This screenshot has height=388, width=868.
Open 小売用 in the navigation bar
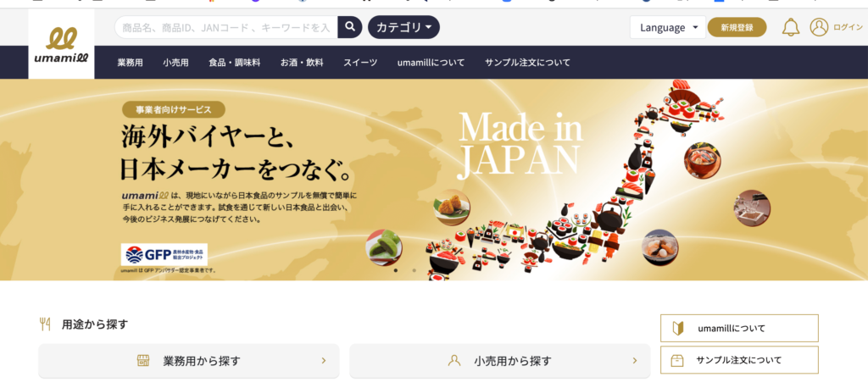[x=175, y=63]
